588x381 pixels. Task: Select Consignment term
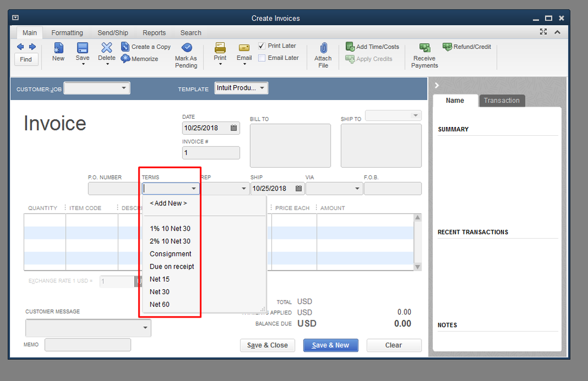point(171,254)
